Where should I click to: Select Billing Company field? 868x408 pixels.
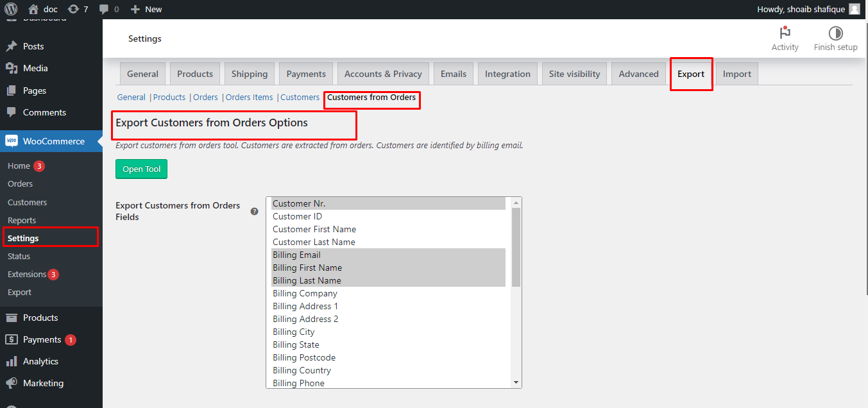pyautogui.click(x=388, y=293)
